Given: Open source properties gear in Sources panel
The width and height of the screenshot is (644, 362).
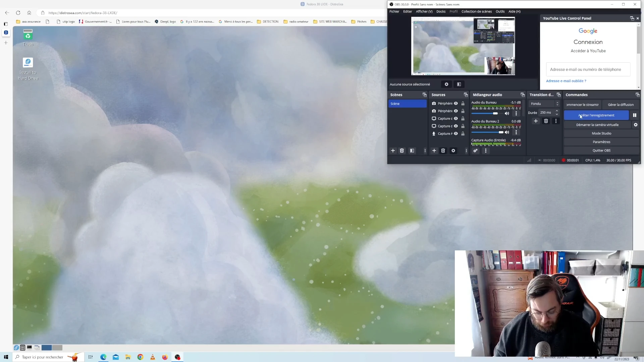Looking at the screenshot, I should [x=453, y=151].
